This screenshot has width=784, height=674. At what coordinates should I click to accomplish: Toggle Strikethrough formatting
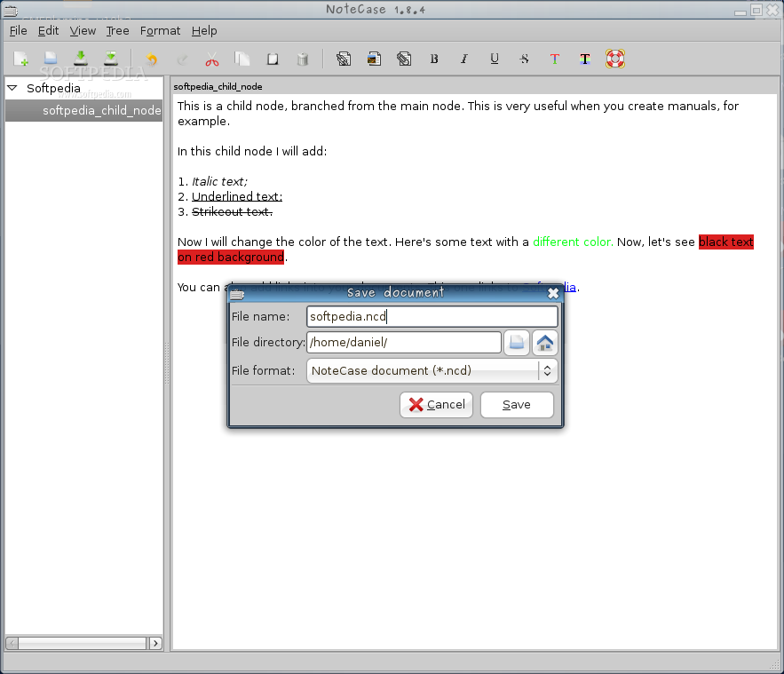click(x=525, y=59)
